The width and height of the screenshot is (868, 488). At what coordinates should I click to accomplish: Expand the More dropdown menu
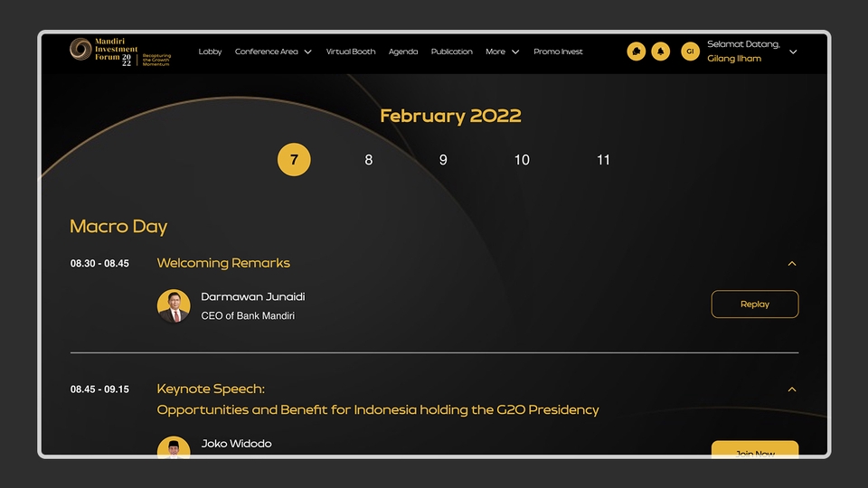click(502, 52)
